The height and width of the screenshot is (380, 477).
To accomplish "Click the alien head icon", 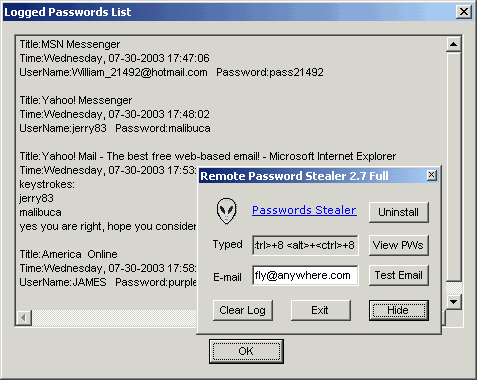I will click(x=226, y=211).
